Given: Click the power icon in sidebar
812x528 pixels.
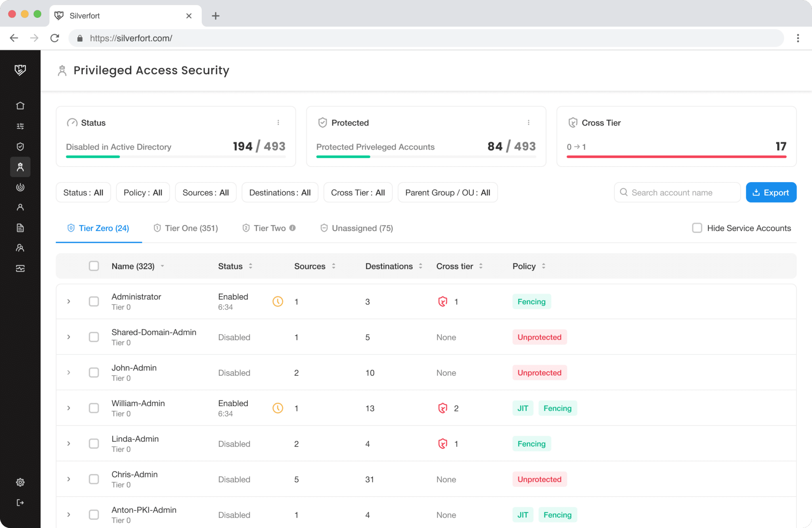Looking at the screenshot, I should 20,187.
